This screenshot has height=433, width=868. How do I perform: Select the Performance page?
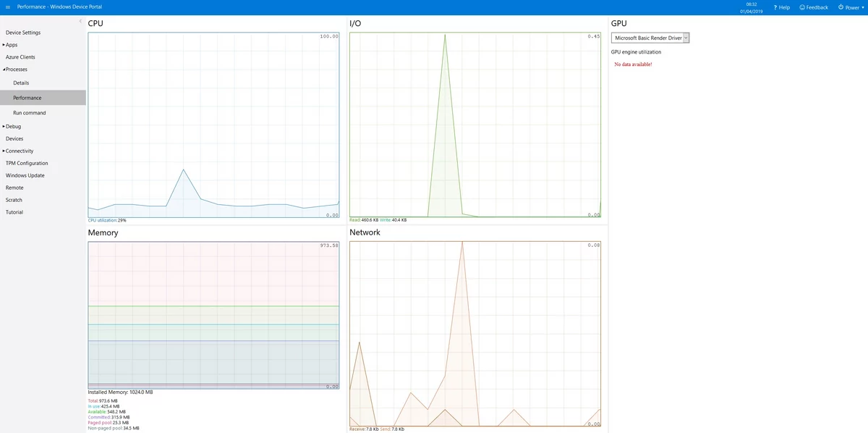(43, 98)
